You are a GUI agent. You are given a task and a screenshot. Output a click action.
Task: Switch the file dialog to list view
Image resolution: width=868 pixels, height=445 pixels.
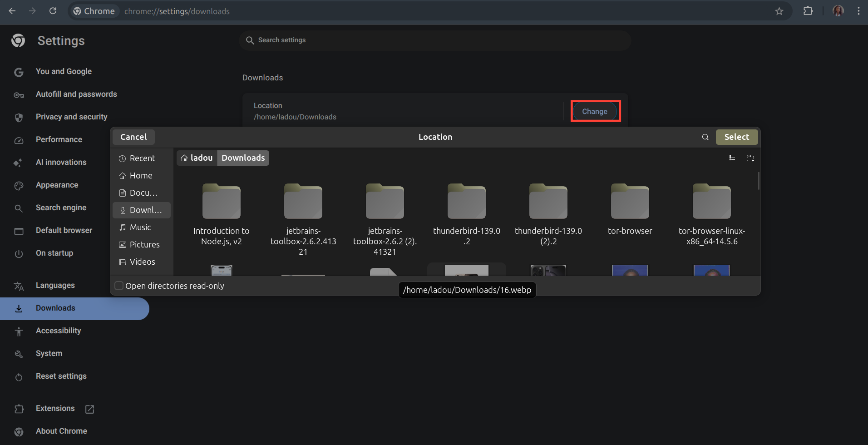coord(732,158)
